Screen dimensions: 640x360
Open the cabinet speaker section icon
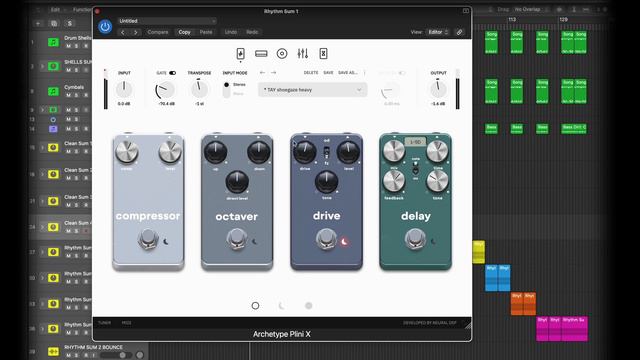pyautogui.click(x=282, y=53)
